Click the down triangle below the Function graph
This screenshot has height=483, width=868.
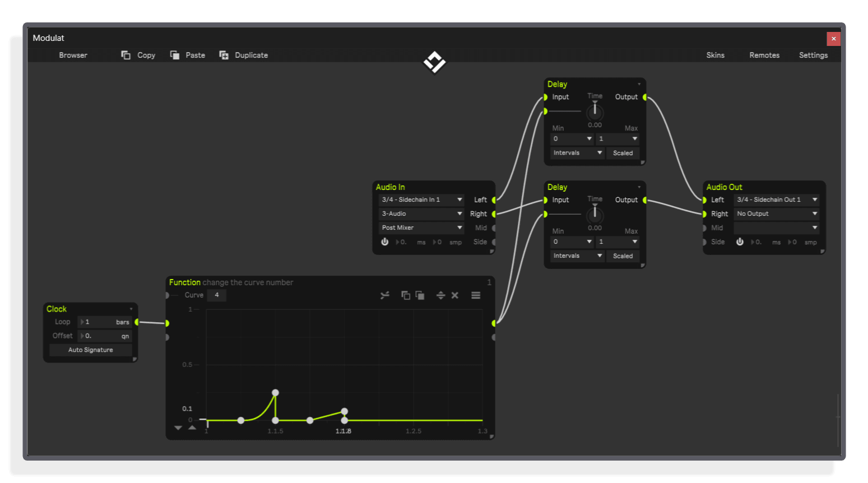[178, 428]
